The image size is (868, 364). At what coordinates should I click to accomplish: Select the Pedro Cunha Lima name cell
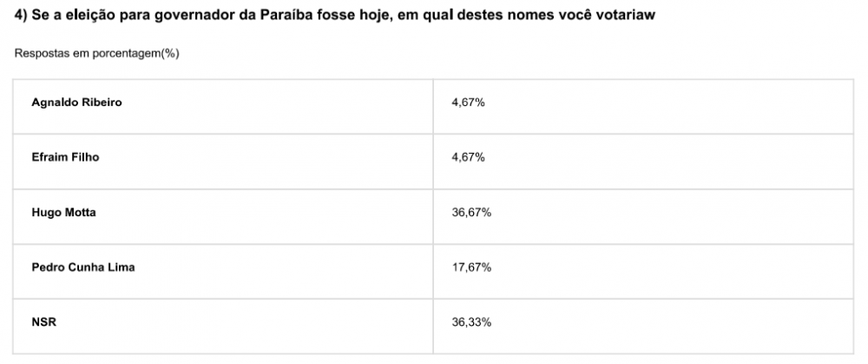223,271
